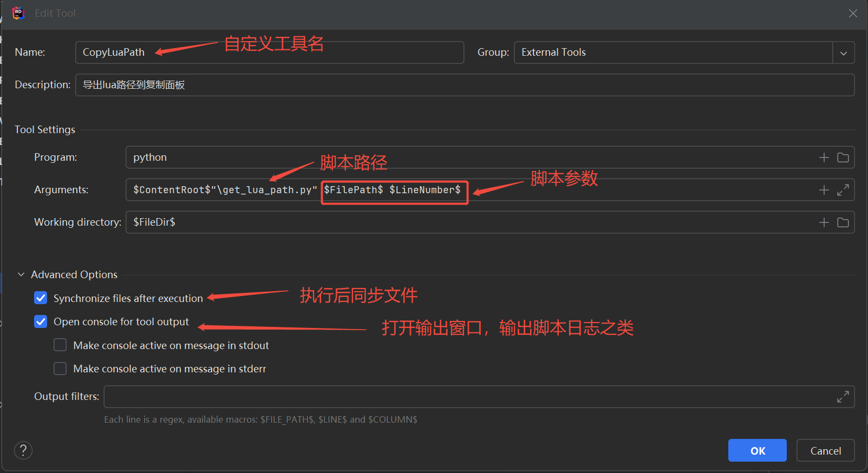
Task: Click the Tool Settings section label
Action: tap(45, 129)
